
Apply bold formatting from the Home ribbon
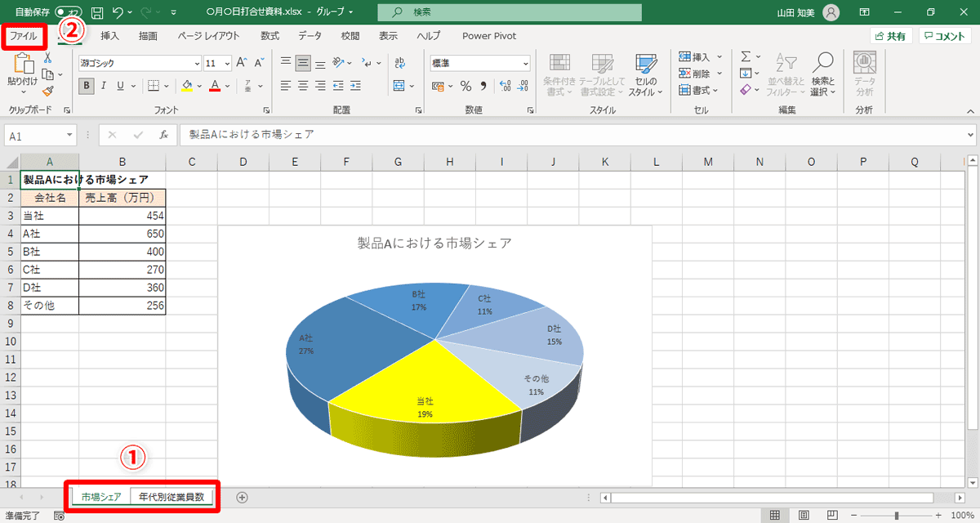(86, 85)
